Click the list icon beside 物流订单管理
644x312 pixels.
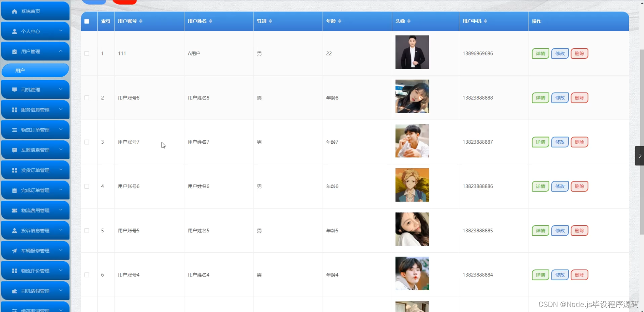pos(14,130)
